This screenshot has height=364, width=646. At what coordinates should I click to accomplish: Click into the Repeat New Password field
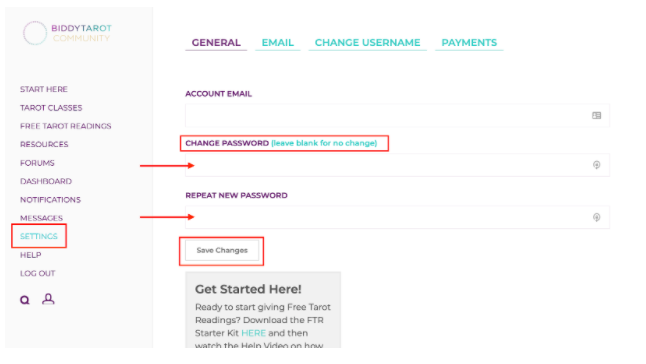397,217
